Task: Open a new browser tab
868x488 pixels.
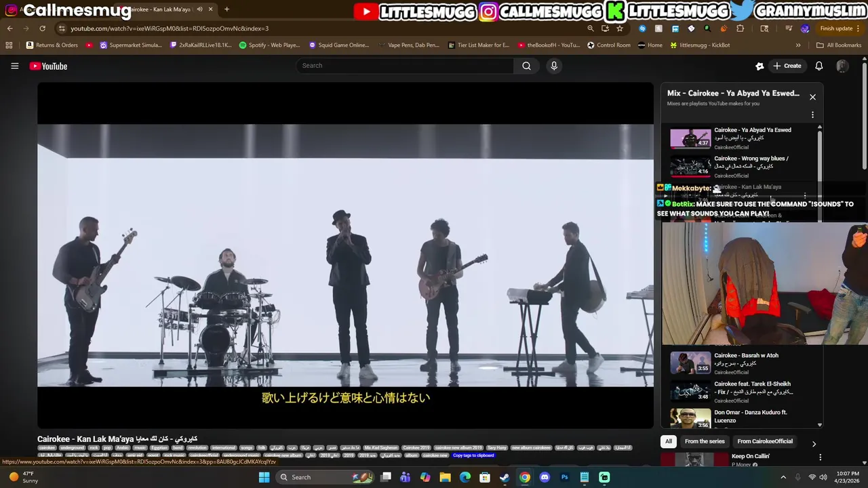Action: point(226,9)
